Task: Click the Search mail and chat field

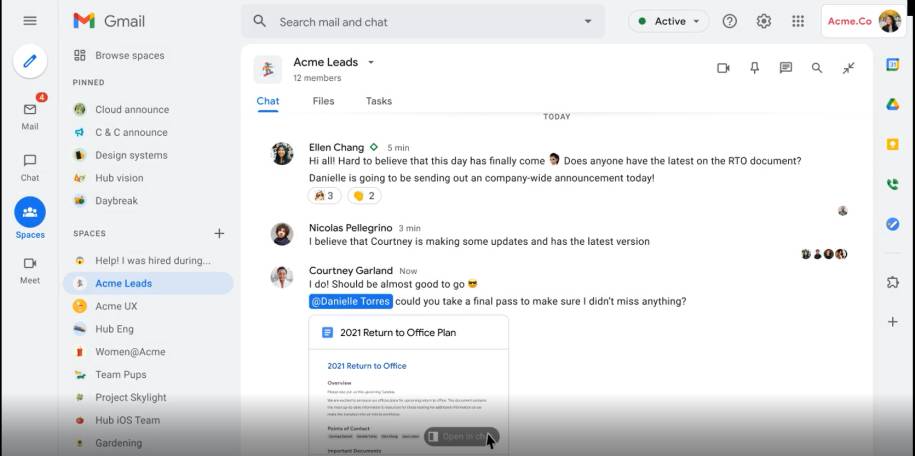Action: 420,21
